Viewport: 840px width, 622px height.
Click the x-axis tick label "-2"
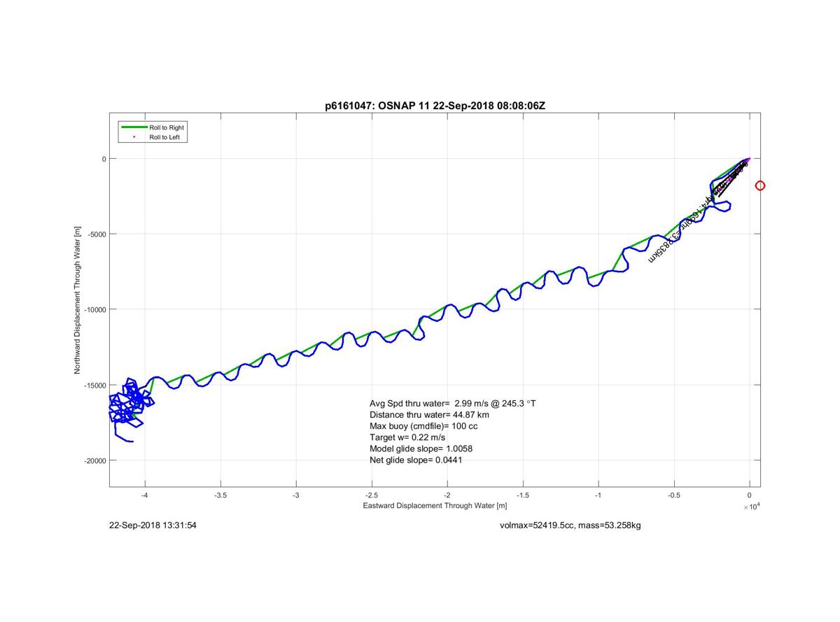pyautogui.click(x=447, y=495)
